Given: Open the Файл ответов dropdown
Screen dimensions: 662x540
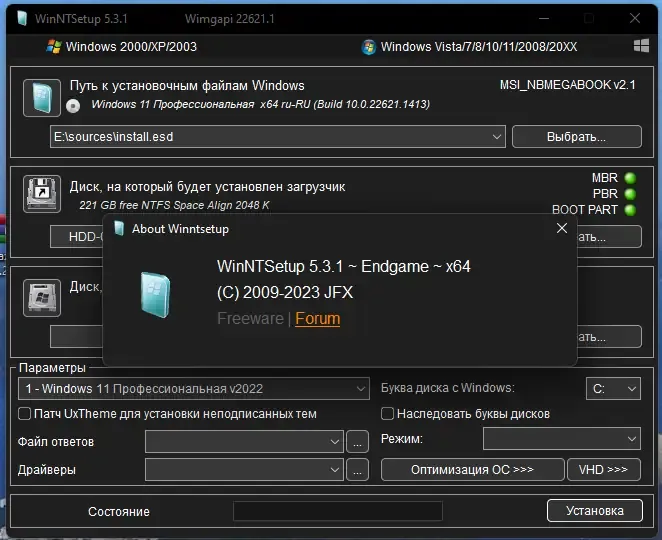Looking at the screenshot, I should (244, 442).
